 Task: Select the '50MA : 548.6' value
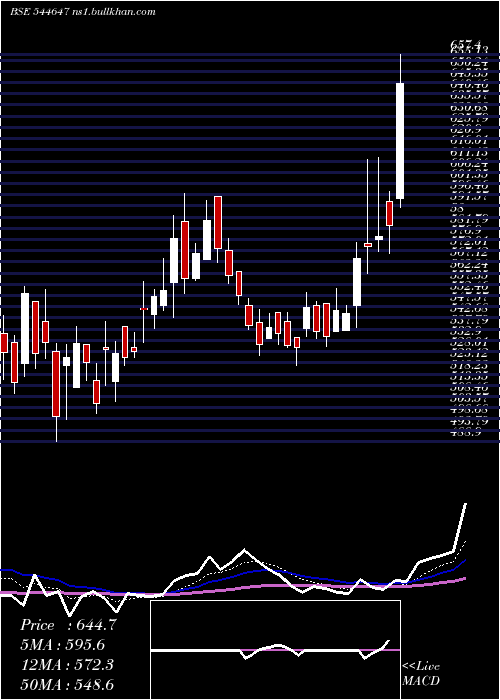point(67,684)
